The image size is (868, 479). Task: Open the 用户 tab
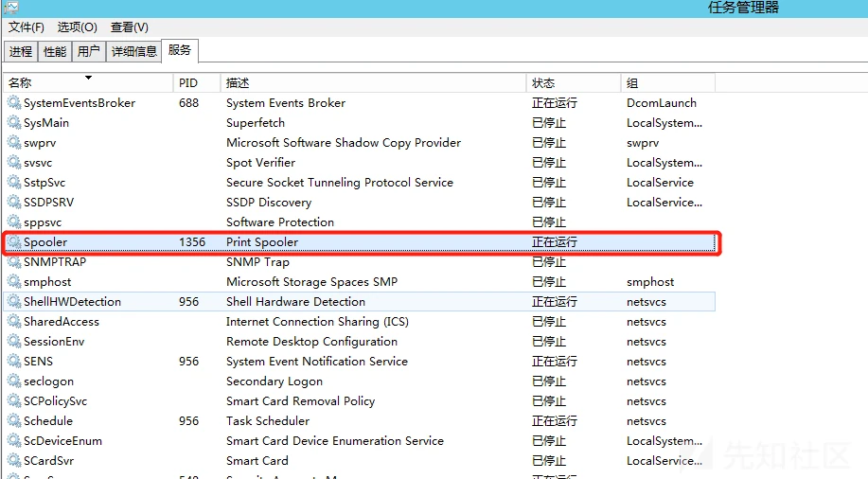89,51
